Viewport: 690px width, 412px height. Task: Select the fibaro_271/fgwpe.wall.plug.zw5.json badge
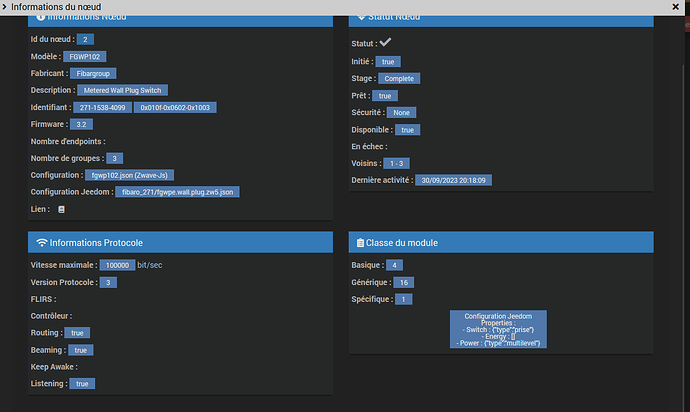[177, 192]
